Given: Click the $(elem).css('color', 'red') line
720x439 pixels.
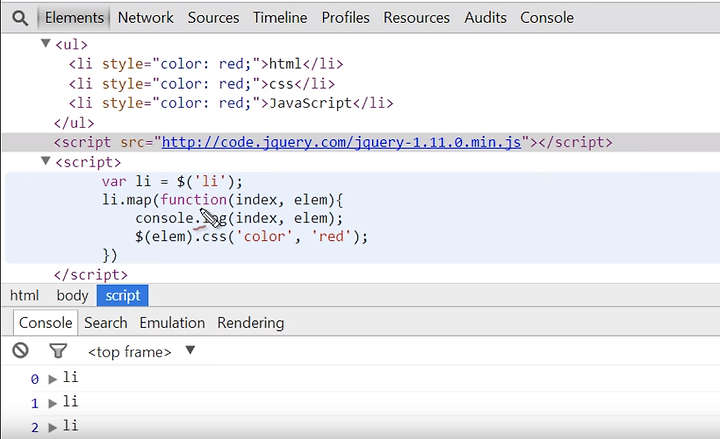Looking at the screenshot, I should (252, 236).
